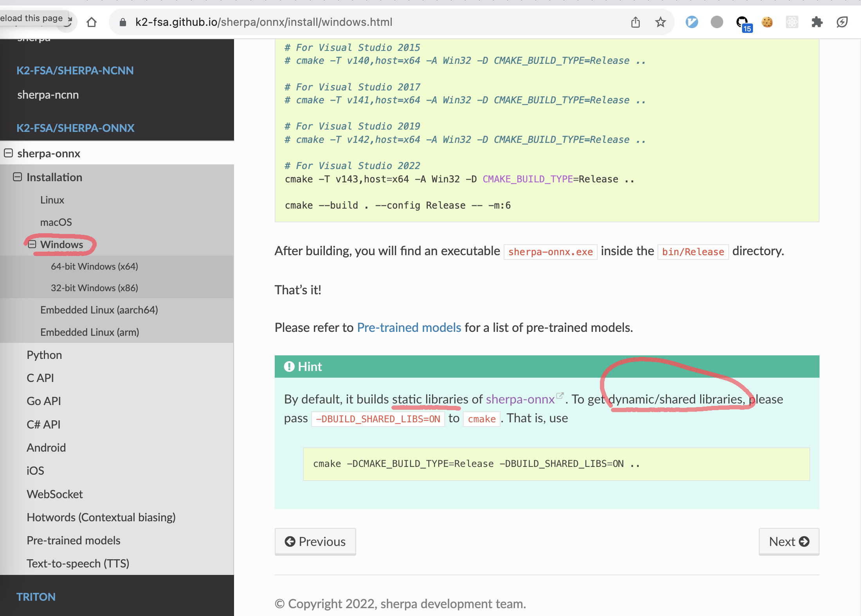Click the puzzle-piece extensions icon
Image resolution: width=861 pixels, height=616 pixels.
click(x=818, y=22)
